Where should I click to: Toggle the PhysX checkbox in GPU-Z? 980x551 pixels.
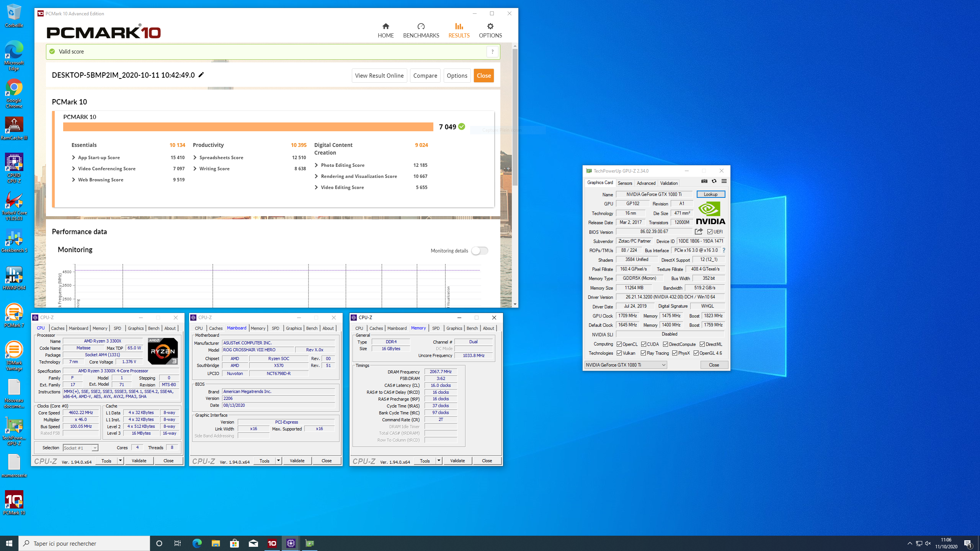(675, 353)
